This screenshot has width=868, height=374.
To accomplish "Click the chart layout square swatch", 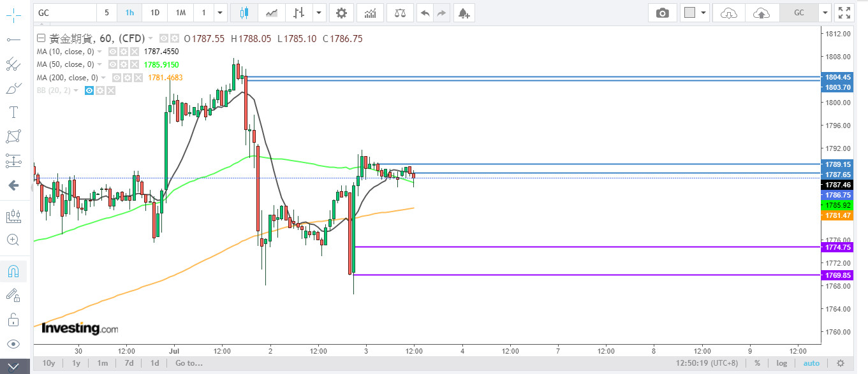I will coord(689,13).
